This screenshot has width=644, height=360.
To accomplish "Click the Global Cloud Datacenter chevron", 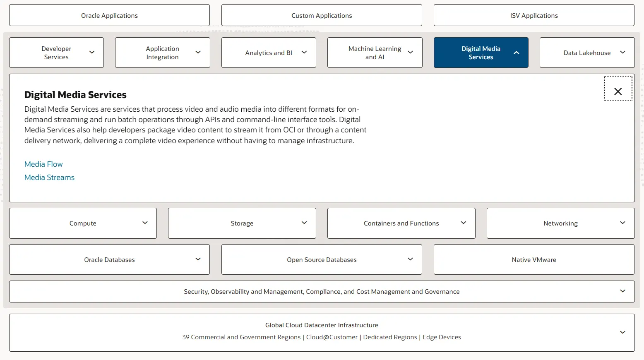I will 622,333.
